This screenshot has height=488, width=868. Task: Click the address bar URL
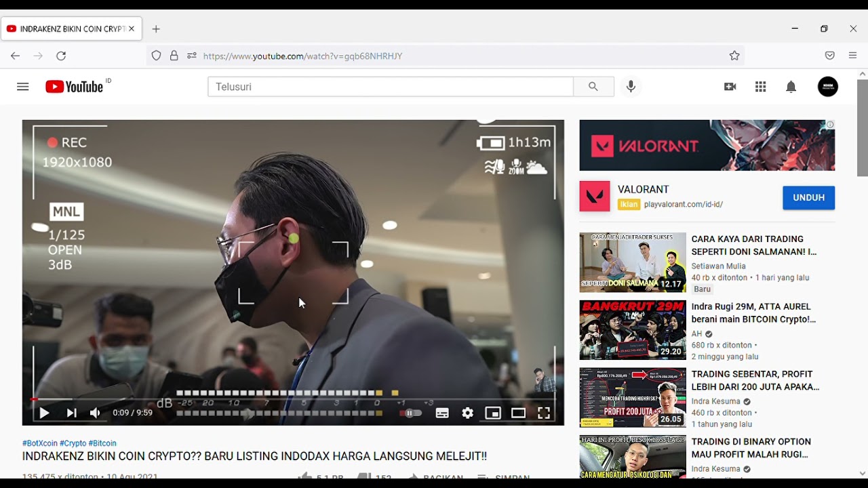tap(303, 56)
